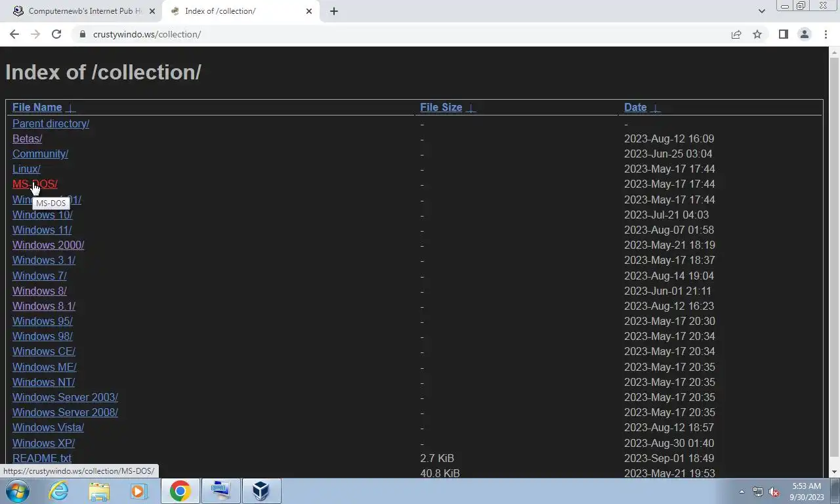This screenshot has width=840, height=504.
Task: Show hidden tray icons arrow
Action: [742, 492]
